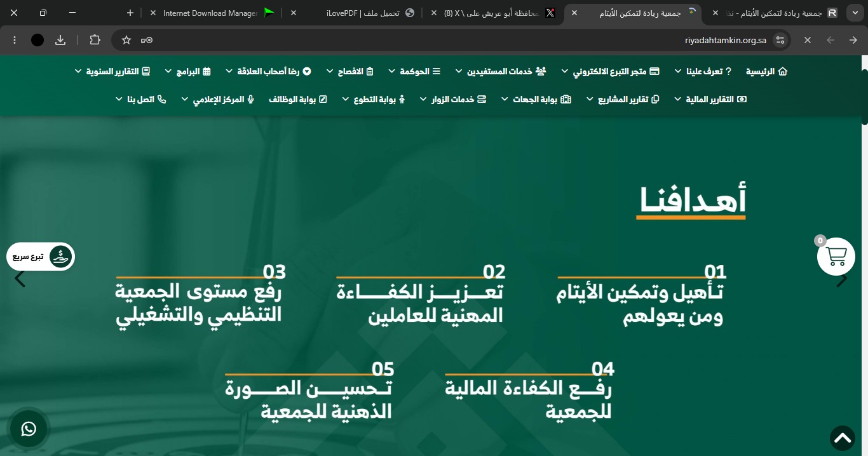
Task: Click the server icon of خدمات الزوار
Action: coord(482,99)
